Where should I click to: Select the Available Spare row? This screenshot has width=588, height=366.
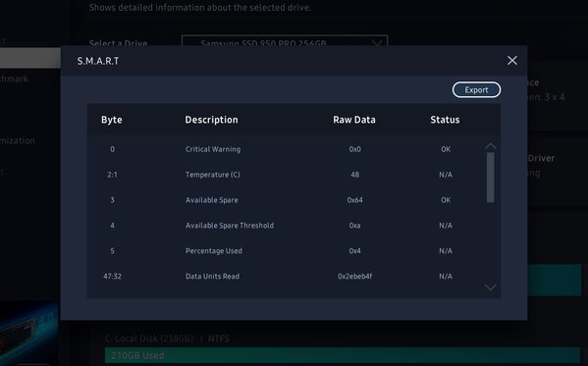[285, 200]
